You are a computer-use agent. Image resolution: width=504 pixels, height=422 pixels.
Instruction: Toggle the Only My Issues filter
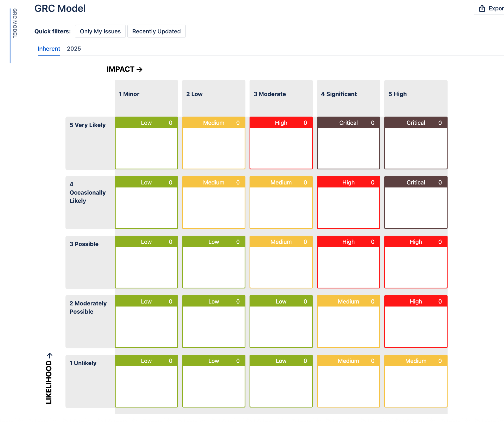click(100, 31)
